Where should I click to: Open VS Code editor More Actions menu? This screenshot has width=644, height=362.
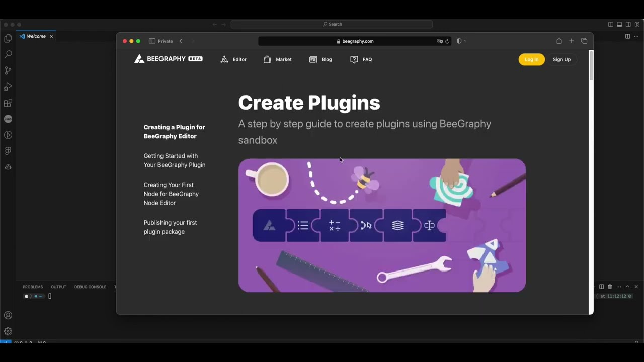636,36
